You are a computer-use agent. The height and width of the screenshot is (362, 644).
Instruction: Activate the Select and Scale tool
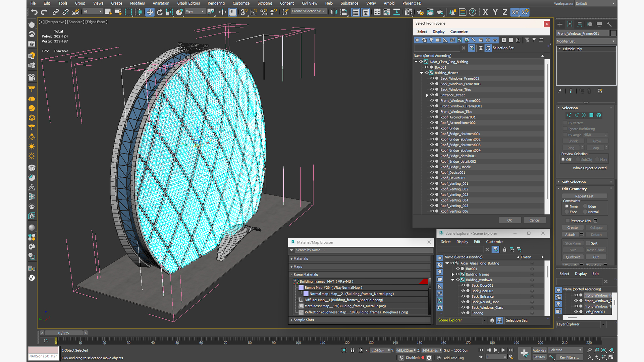tap(169, 12)
